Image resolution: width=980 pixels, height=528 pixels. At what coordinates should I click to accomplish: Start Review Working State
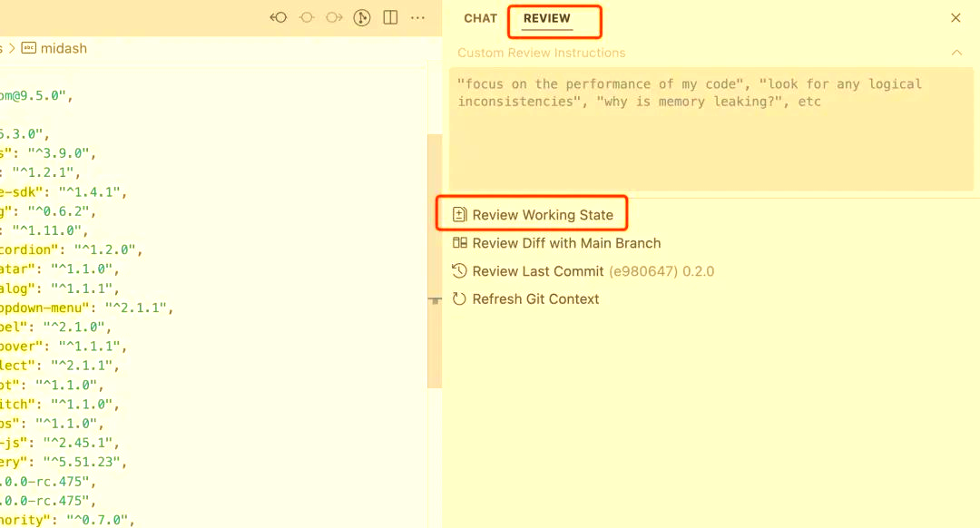click(x=542, y=215)
